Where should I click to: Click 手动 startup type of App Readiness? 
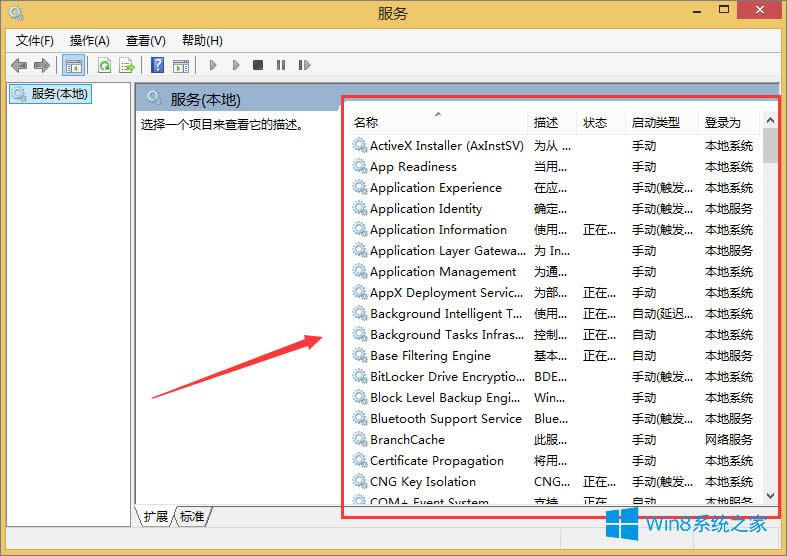click(644, 167)
